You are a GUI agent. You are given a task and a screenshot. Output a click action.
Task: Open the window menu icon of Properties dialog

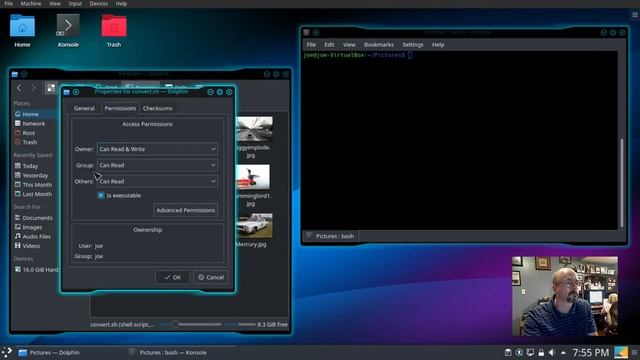[x=67, y=92]
